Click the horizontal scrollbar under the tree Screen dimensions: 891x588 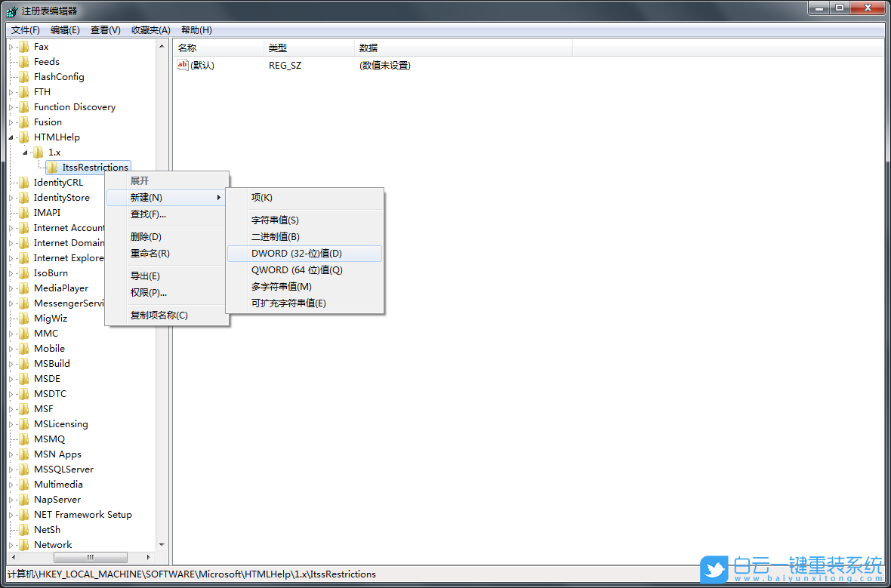click(x=91, y=558)
